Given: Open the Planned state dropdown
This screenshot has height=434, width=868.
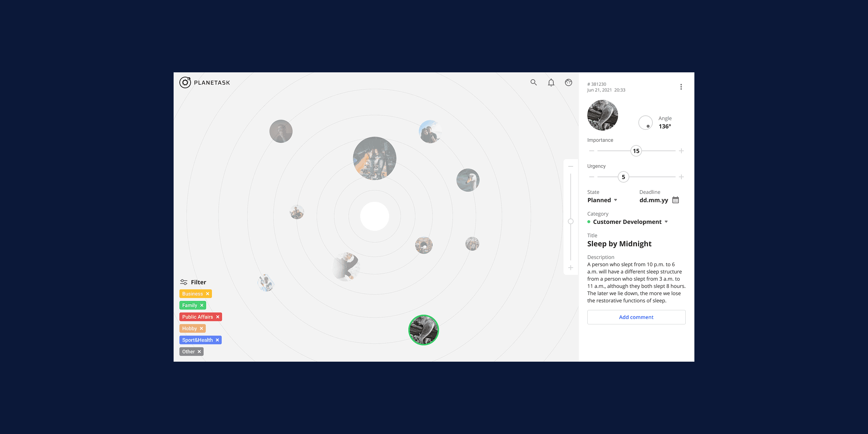Looking at the screenshot, I should coord(602,200).
